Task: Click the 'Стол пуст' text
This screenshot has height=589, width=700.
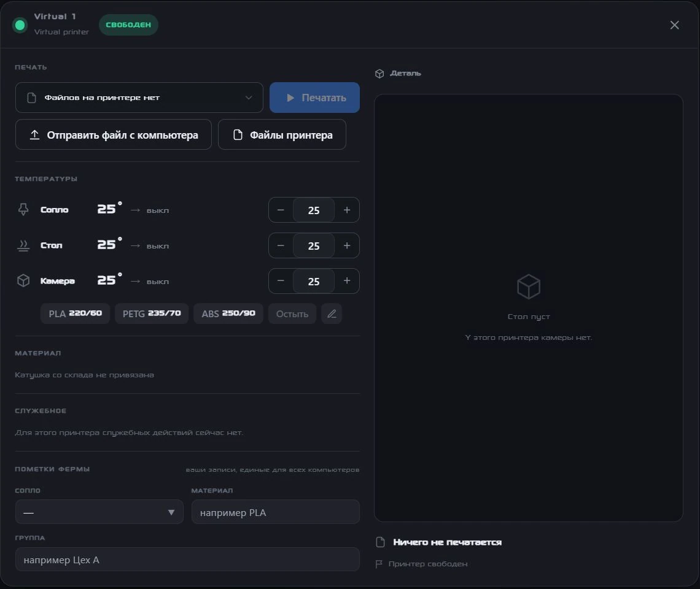Action: (529, 317)
